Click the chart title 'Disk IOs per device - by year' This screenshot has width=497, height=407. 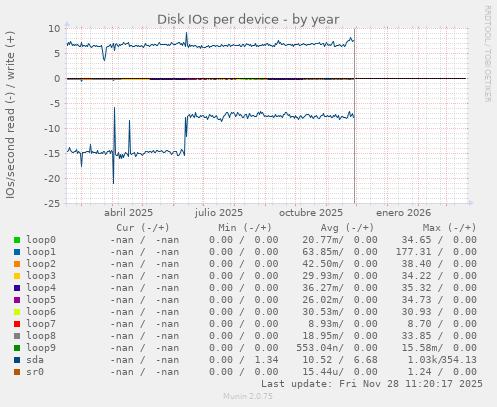coord(248,19)
